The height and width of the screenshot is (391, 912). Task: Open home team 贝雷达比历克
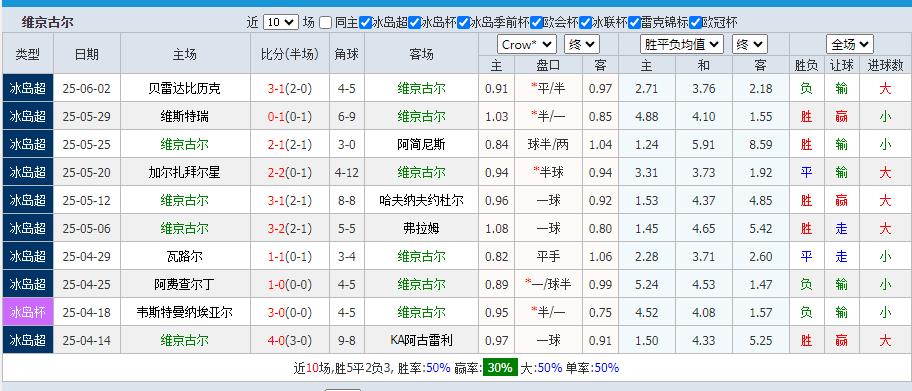click(x=184, y=88)
